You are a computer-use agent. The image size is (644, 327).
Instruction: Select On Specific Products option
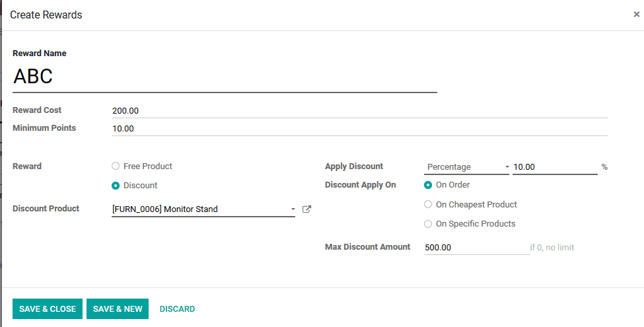[428, 224]
